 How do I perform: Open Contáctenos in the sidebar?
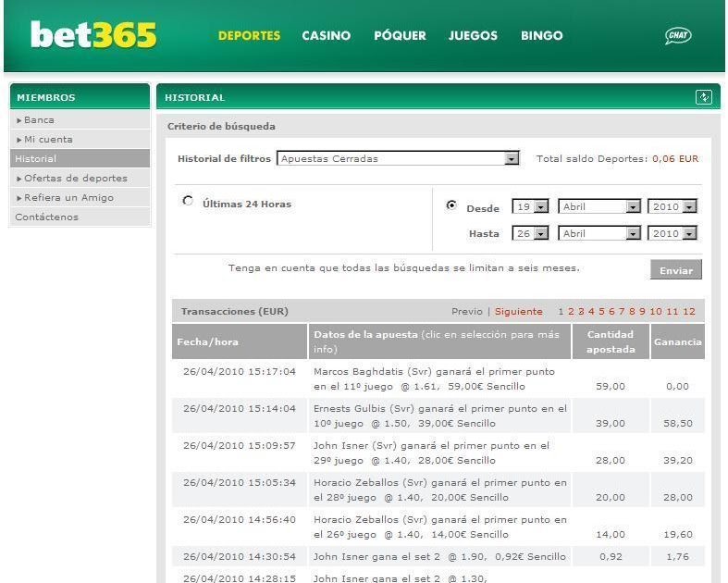[80, 217]
